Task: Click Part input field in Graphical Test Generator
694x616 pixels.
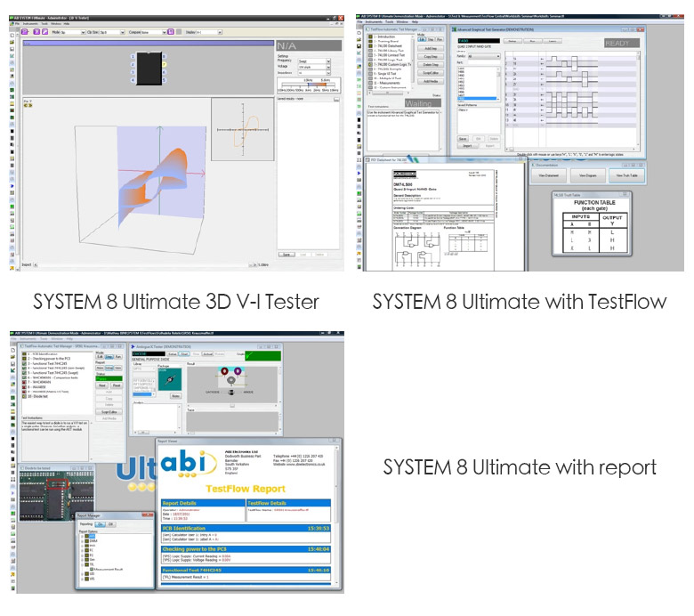Action: [x=484, y=62]
